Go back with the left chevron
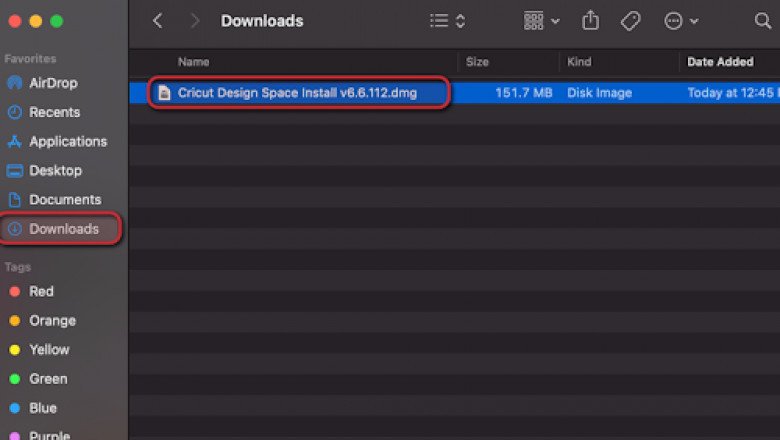The width and height of the screenshot is (780, 440). pyautogui.click(x=158, y=21)
